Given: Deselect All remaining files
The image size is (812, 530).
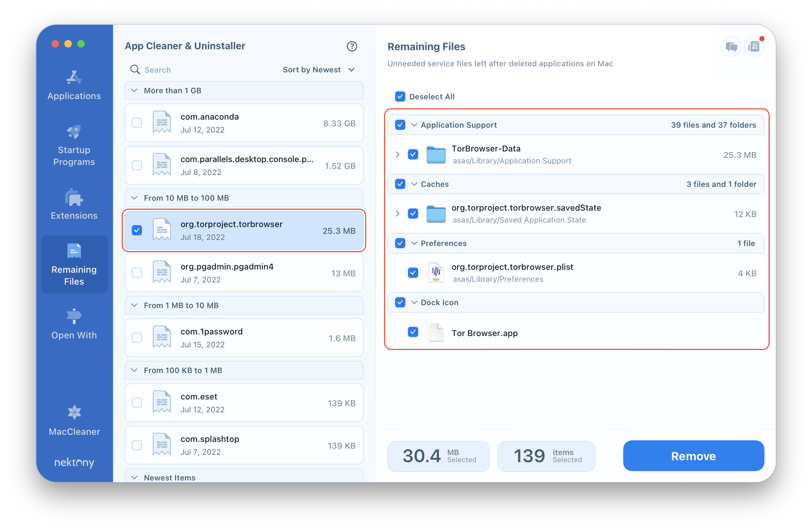Looking at the screenshot, I should [x=401, y=96].
